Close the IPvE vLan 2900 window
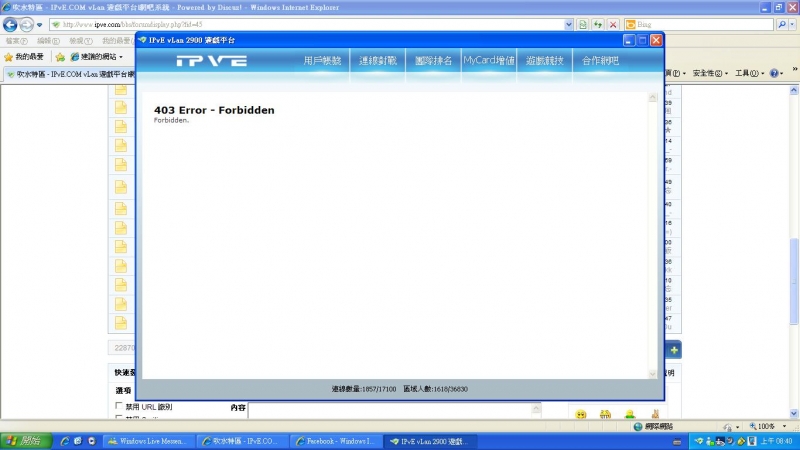Screen dimensions: 800x450 [x=656, y=40]
